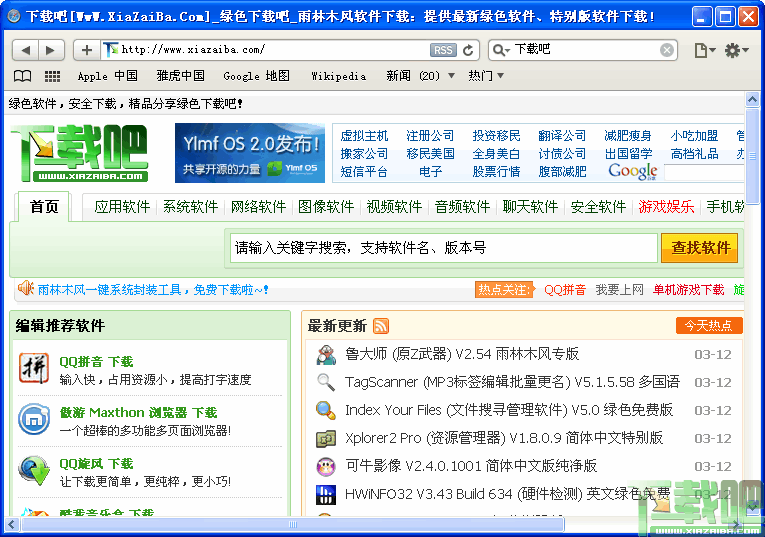Click the 可牛影像 icon

pos(325,466)
